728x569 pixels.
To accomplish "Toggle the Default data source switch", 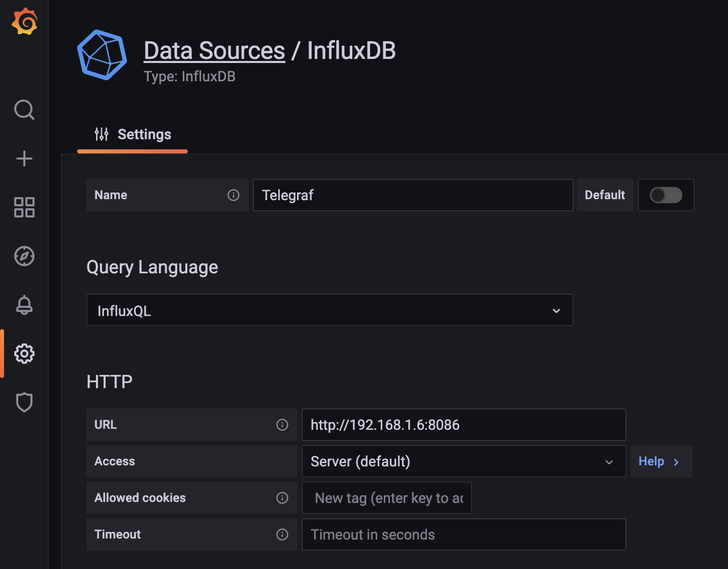I will [x=666, y=195].
